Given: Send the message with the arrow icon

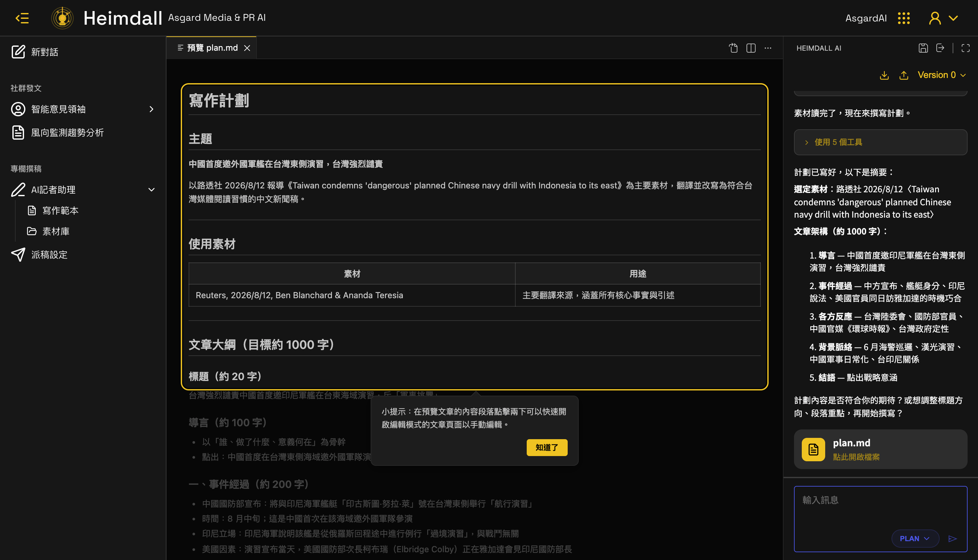Looking at the screenshot, I should point(953,539).
